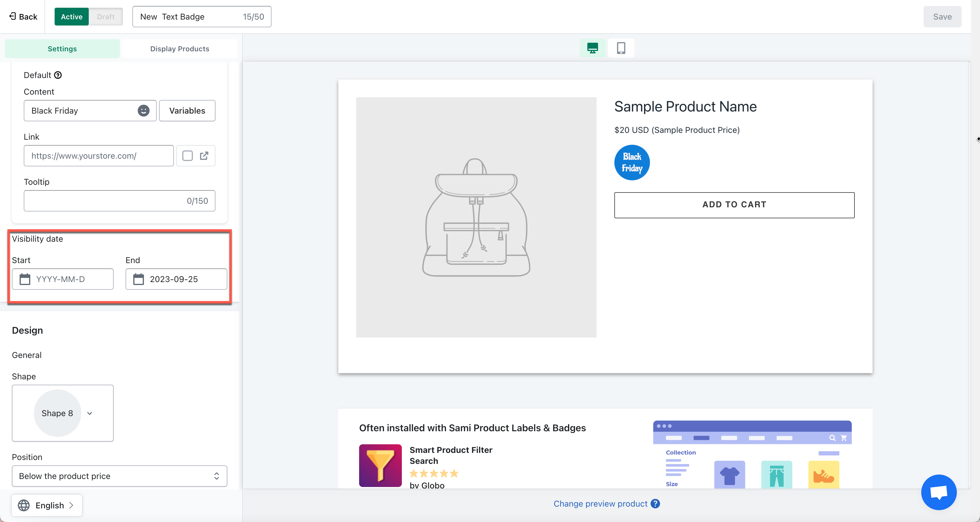Click the five-star rating

[x=434, y=474]
